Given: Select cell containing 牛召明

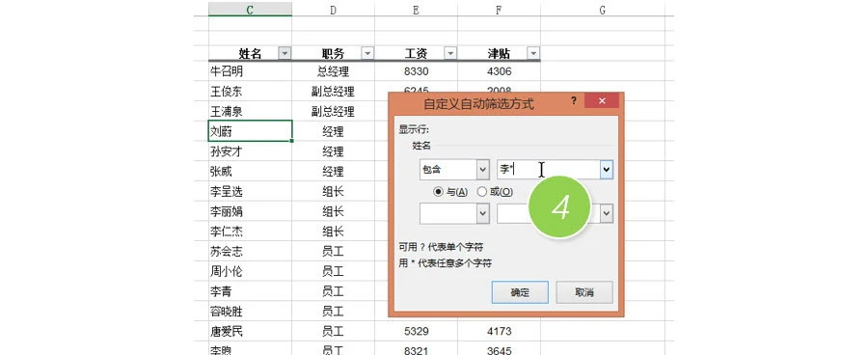Looking at the screenshot, I should coord(250,71).
